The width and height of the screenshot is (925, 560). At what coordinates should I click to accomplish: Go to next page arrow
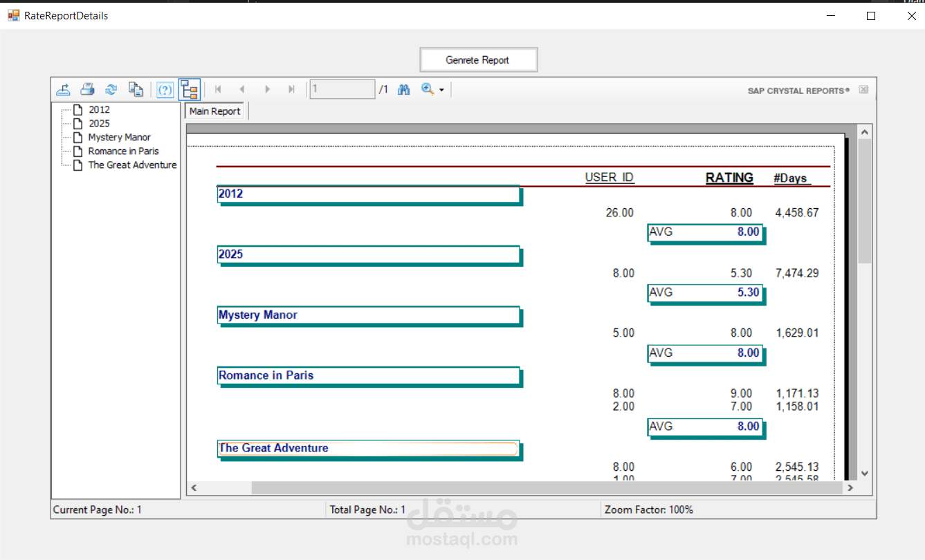pyautogui.click(x=267, y=89)
